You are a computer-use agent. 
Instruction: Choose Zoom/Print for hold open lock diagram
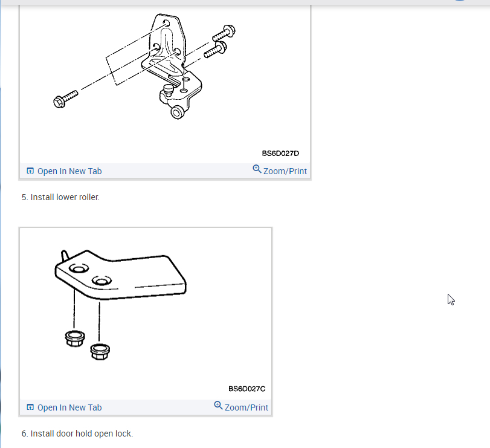click(x=247, y=407)
